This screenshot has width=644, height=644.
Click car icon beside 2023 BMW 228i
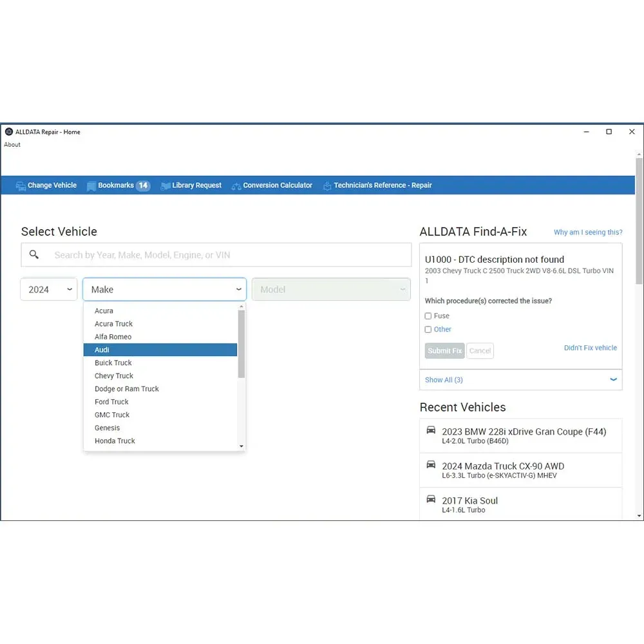click(x=431, y=430)
